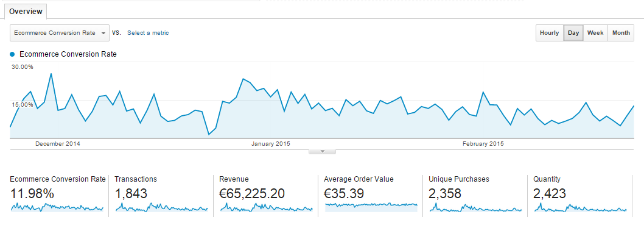This screenshot has width=644, height=239.
Task: Click the blue Ecommerce Conversion Rate legend dot
Action: 12,54
